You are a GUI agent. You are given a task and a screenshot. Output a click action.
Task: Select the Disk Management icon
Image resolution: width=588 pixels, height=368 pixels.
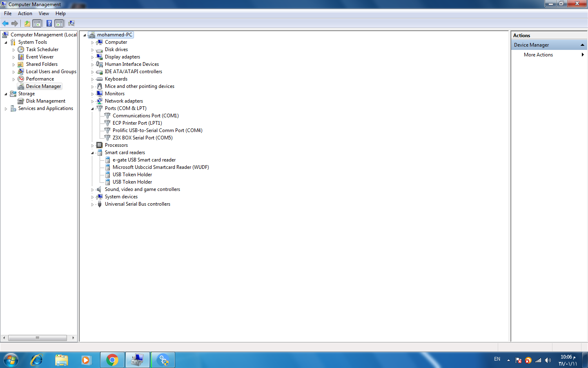21,101
